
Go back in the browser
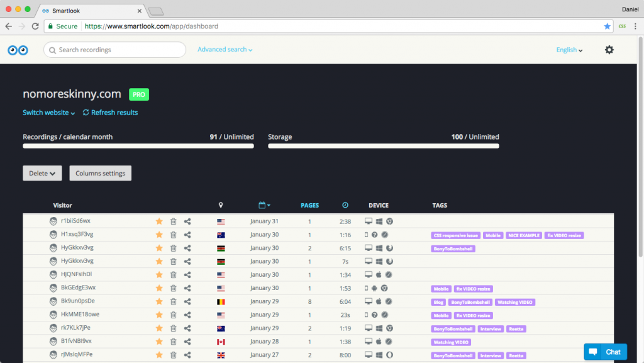pyautogui.click(x=9, y=26)
